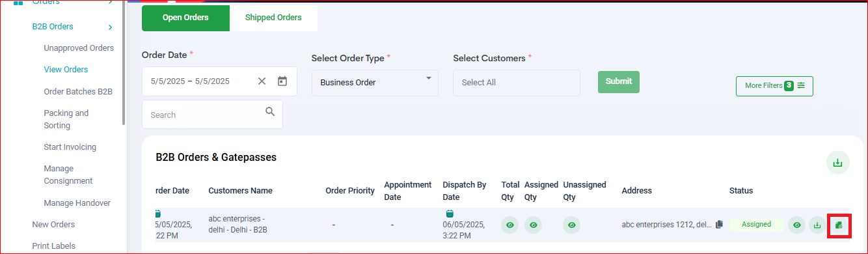The width and height of the screenshot is (868, 254).
Task: Expand the B2B Orders sidebar chevron
Action: (111, 27)
